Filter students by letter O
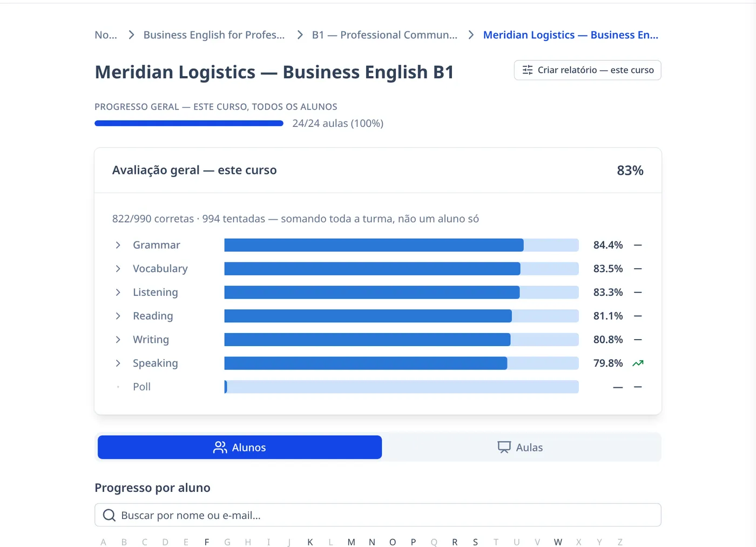Viewport: 756px width, 547px height. (393, 542)
